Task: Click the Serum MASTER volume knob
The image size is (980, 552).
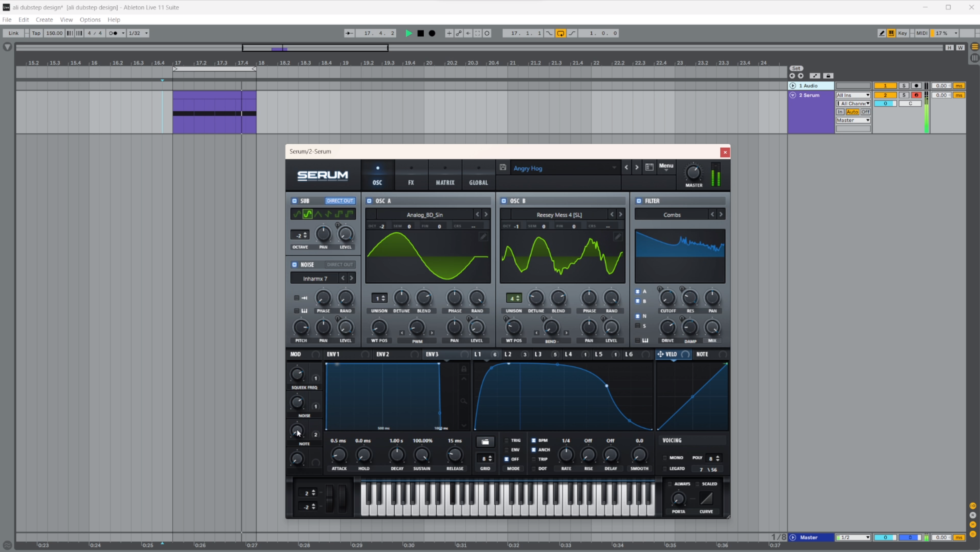Action: tap(693, 172)
